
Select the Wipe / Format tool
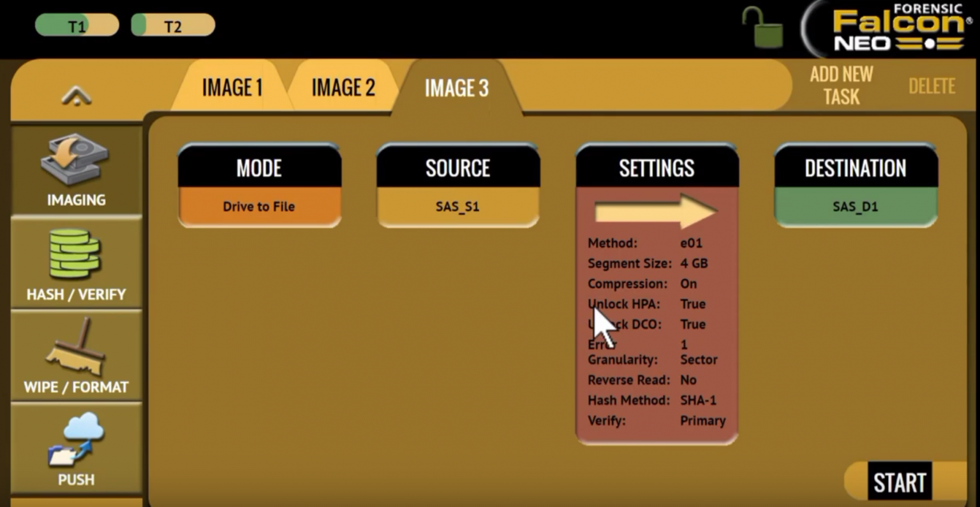pos(76,357)
